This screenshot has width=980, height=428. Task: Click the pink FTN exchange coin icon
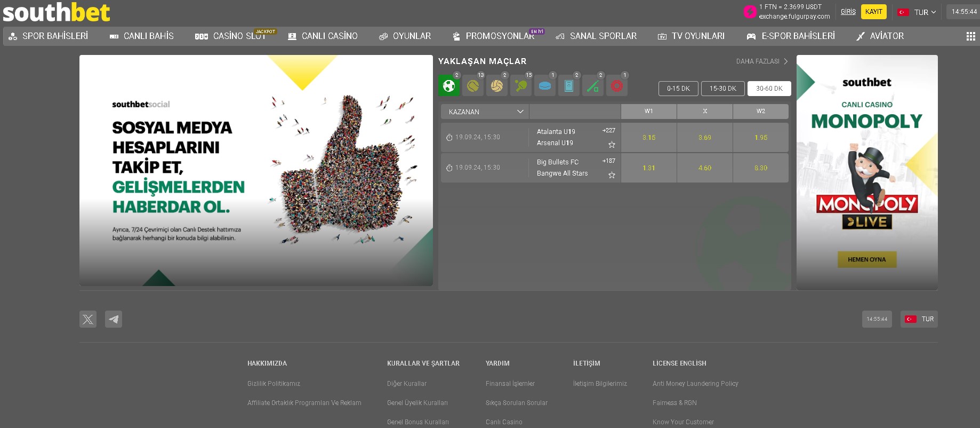pyautogui.click(x=750, y=11)
